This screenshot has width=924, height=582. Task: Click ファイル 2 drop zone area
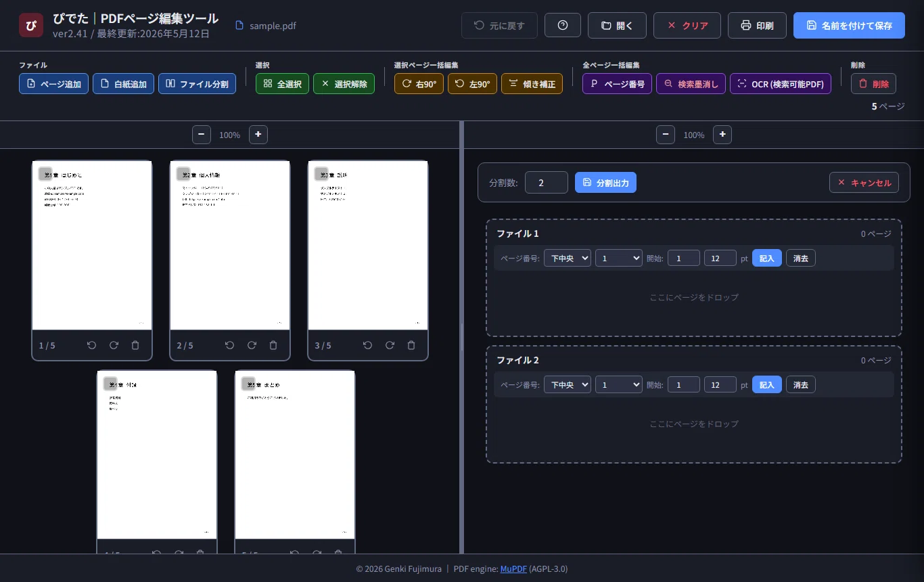pos(694,424)
